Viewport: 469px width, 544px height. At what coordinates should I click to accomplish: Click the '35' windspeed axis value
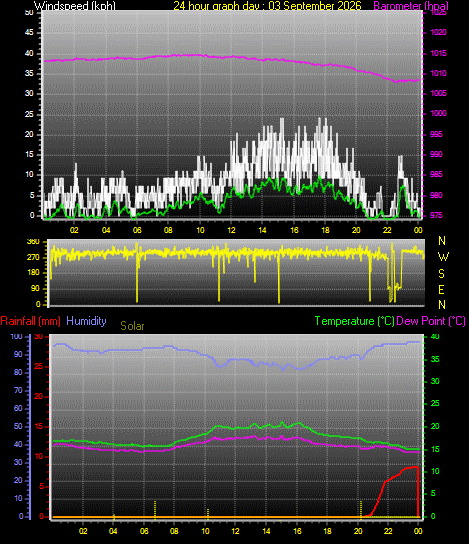coord(29,74)
